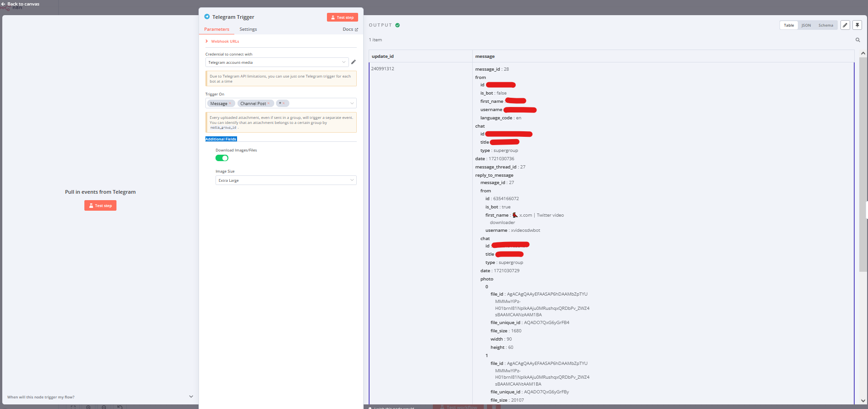Select the Table output view

[789, 25]
